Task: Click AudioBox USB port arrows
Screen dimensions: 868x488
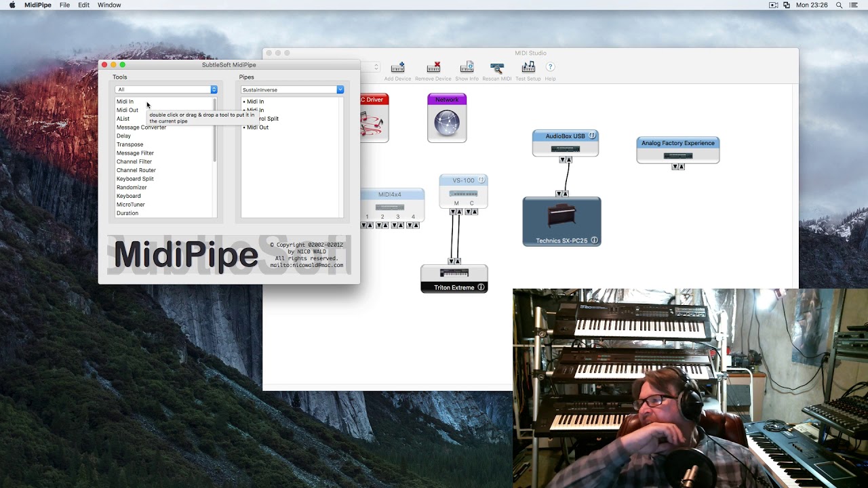Action: (x=566, y=160)
